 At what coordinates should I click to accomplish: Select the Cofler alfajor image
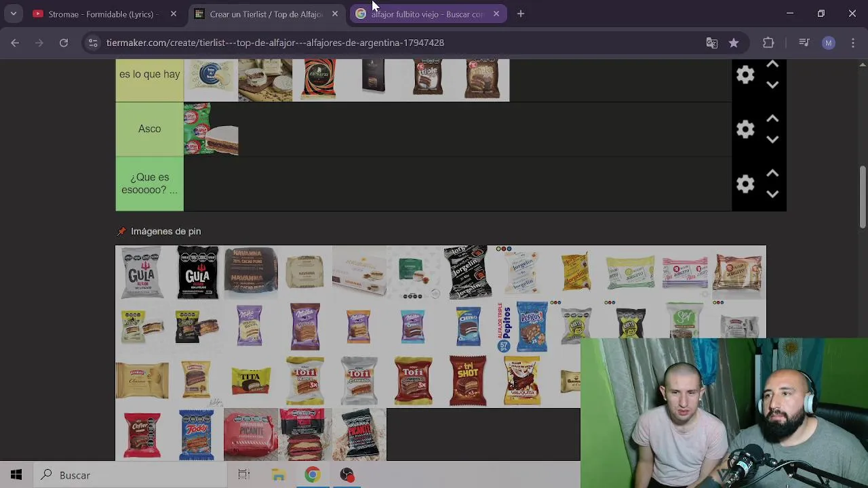(142, 434)
